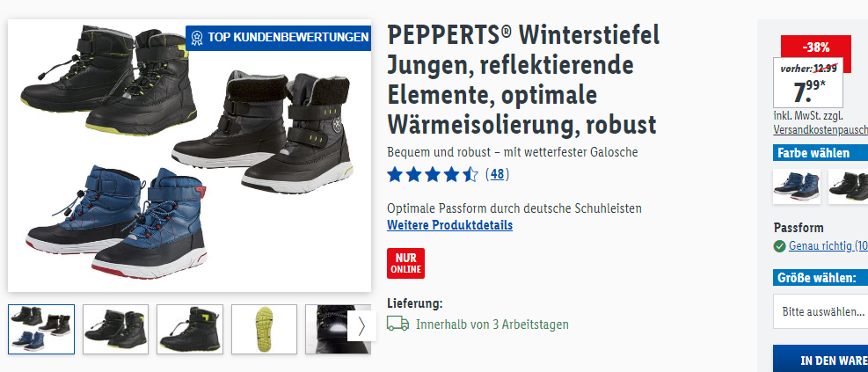Show thumbnail of black-lime boot pair
Viewport: 868px width, 372px height.
[116, 330]
